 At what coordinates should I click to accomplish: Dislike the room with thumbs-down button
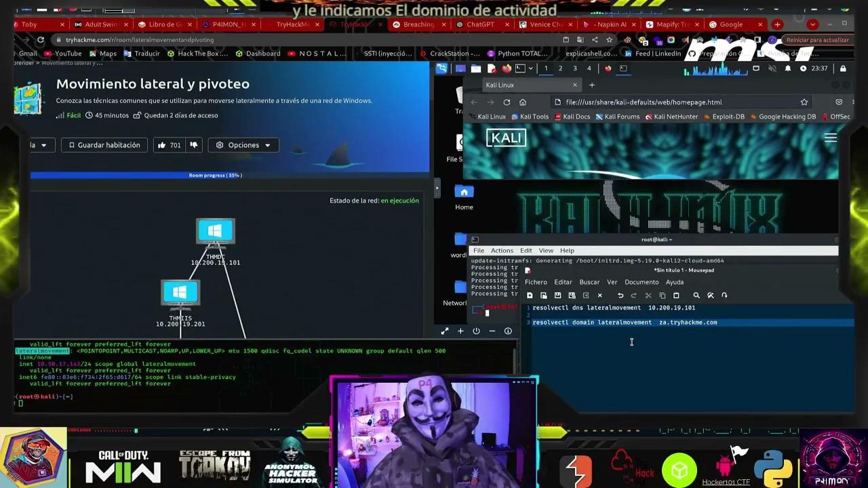[x=193, y=145]
